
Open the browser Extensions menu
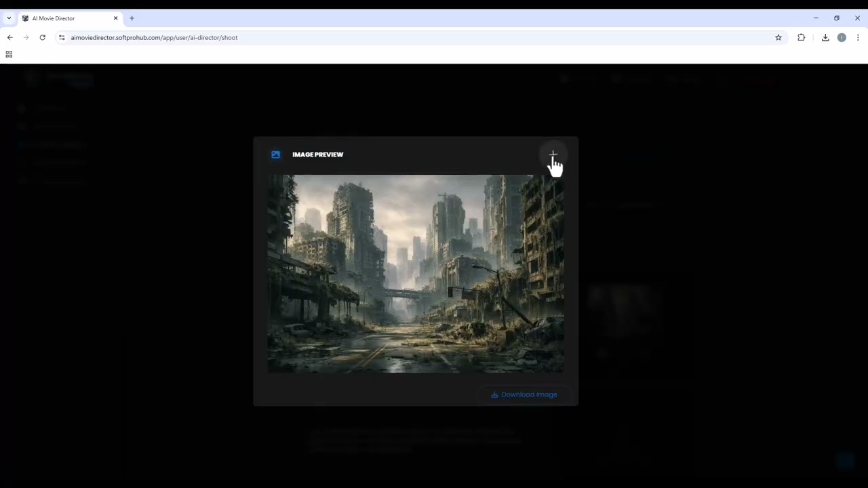click(x=802, y=37)
